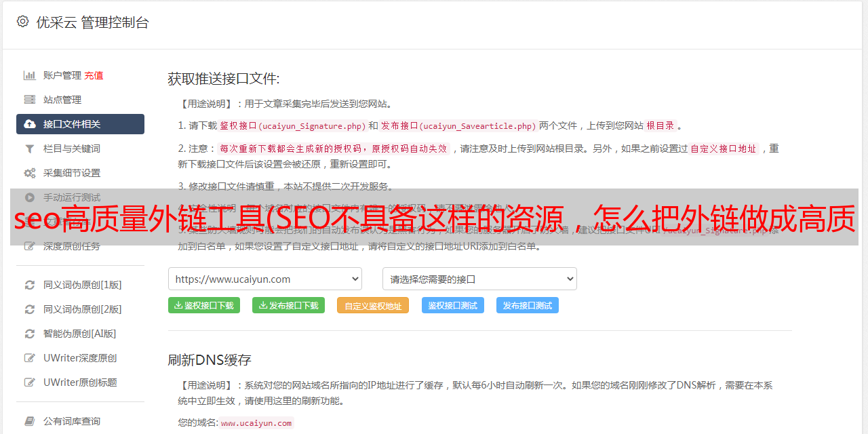
Task: Open the https://www.ucaiyun.com site dropdown
Action: 265,279
